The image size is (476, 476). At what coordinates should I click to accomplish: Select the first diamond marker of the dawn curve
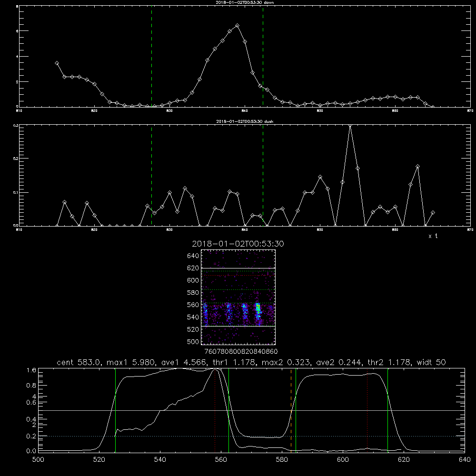click(x=57, y=63)
